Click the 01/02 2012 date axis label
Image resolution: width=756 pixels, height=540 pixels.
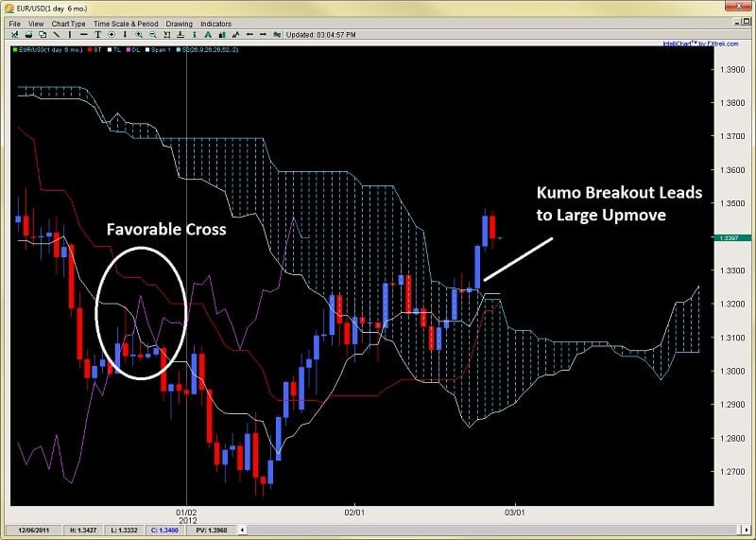pyautogui.click(x=187, y=516)
